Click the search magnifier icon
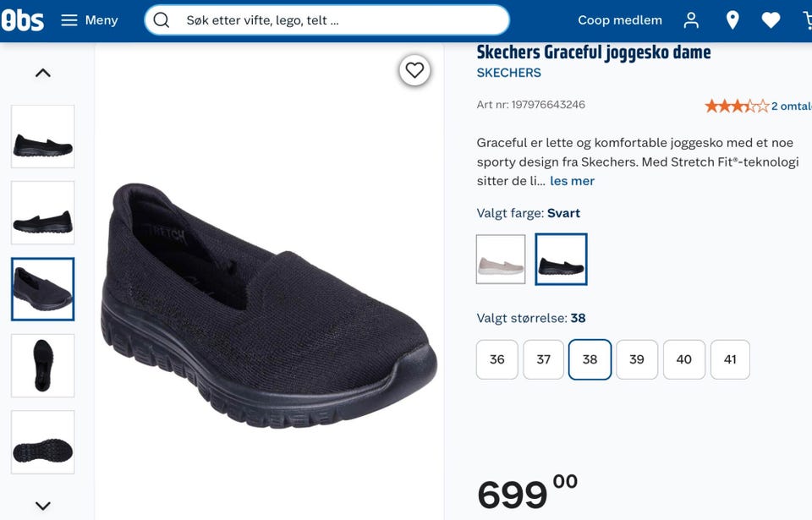The height and width of the screenshot is (520, 812). [162, 20]
